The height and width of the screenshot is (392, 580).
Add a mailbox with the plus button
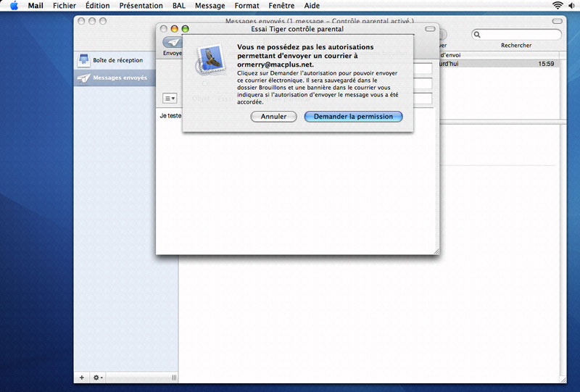tap(82, 378)
